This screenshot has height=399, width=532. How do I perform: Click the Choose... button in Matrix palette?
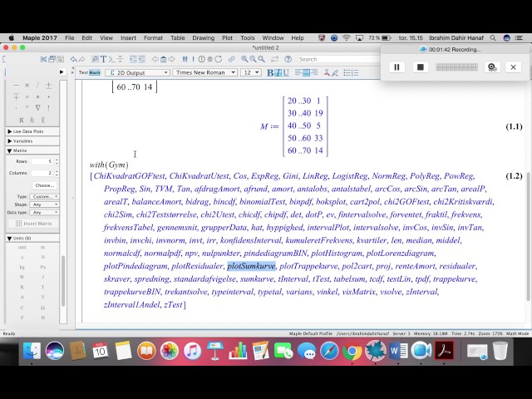coord(45,185)
